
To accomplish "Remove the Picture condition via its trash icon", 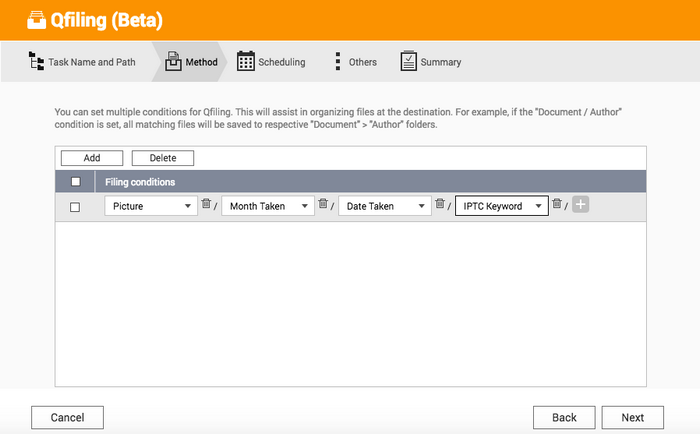I will [206, 204].
